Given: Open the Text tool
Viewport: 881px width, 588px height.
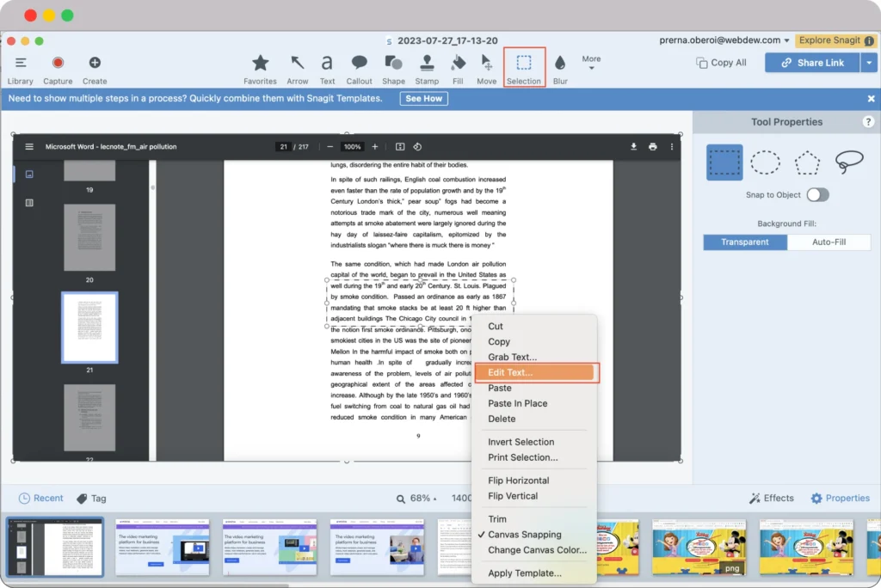Looking at the screenshot, I should click(327, 64).
